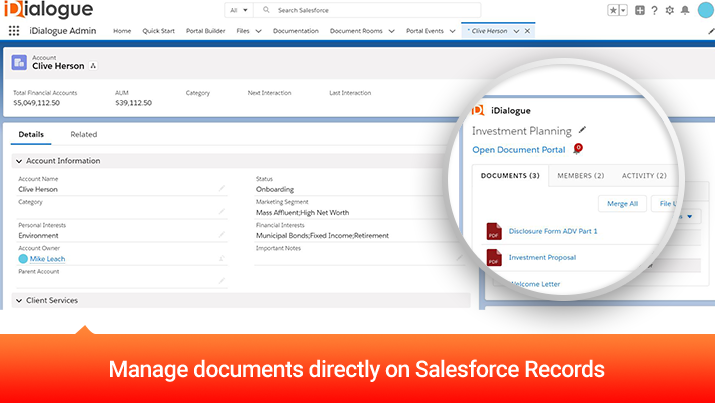Switch to the Related tab

coord(84,134)
